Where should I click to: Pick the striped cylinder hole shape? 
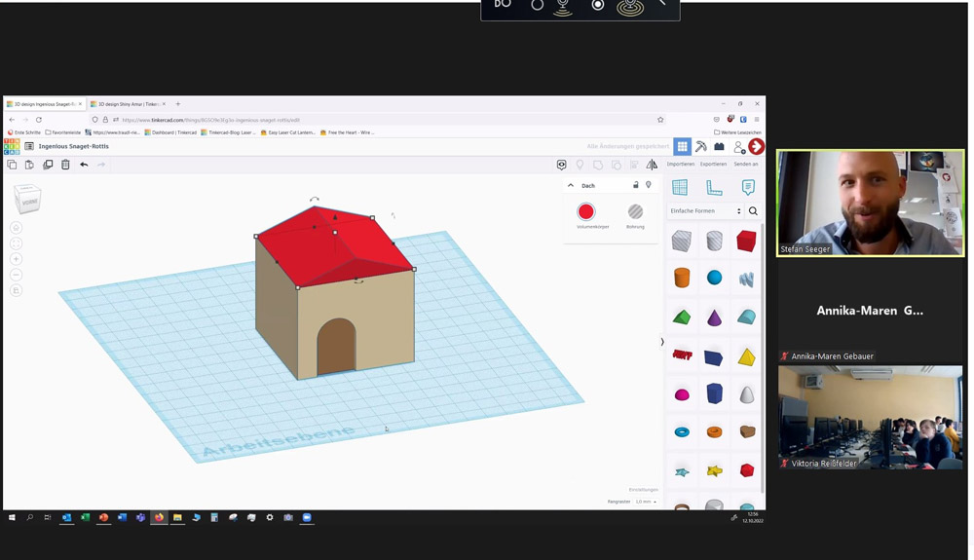pyautogui.click(x=714, y=241)
